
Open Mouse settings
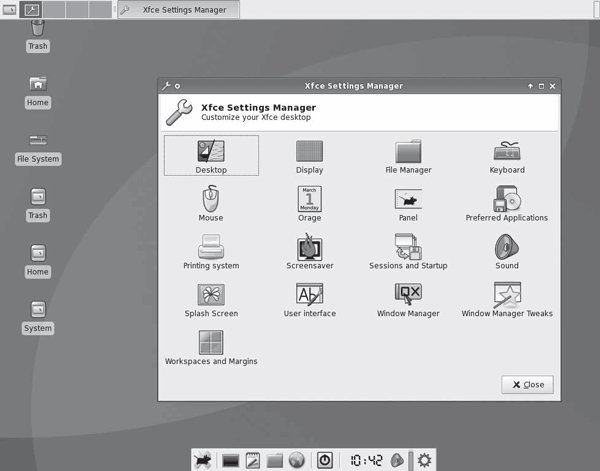[211, 202]
